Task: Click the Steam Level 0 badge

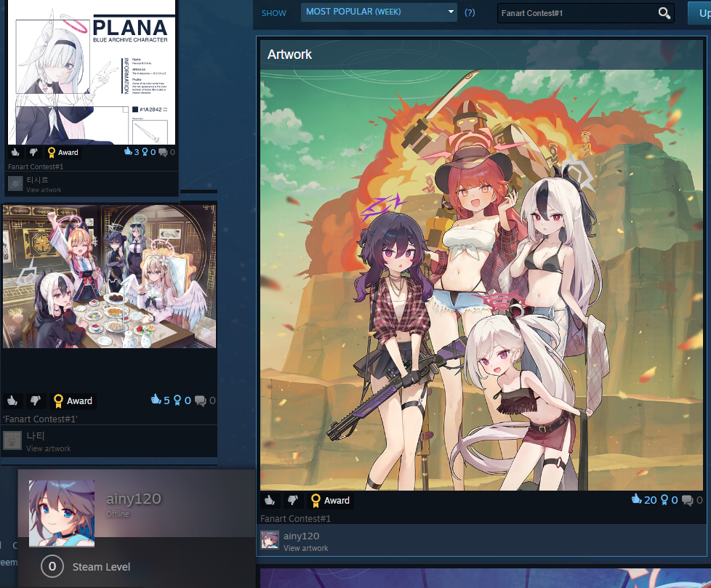Action: point(52,566)
